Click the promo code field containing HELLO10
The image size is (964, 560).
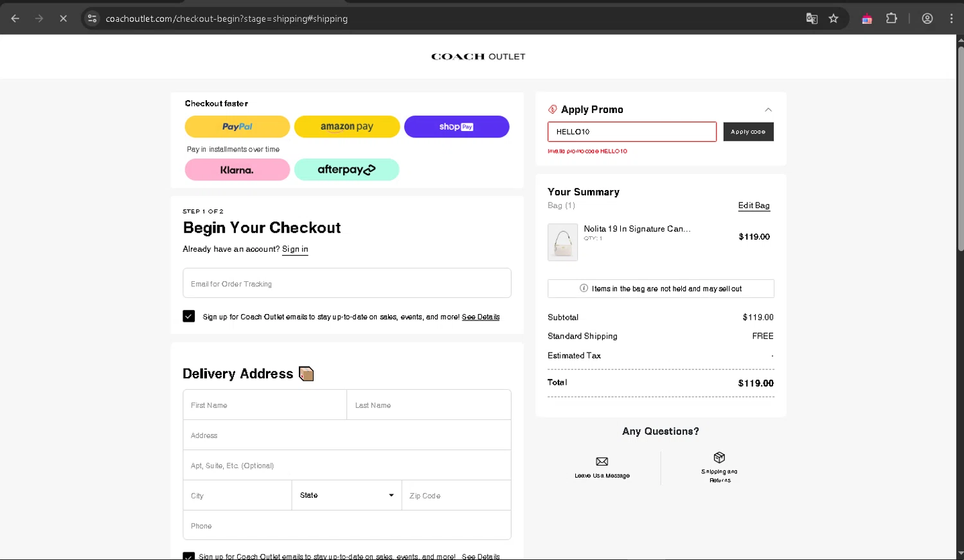(632, 132)
